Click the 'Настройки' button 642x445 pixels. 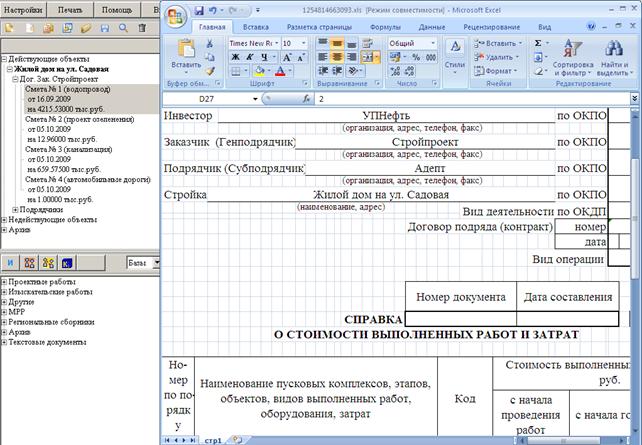click(x=23, y=9)
